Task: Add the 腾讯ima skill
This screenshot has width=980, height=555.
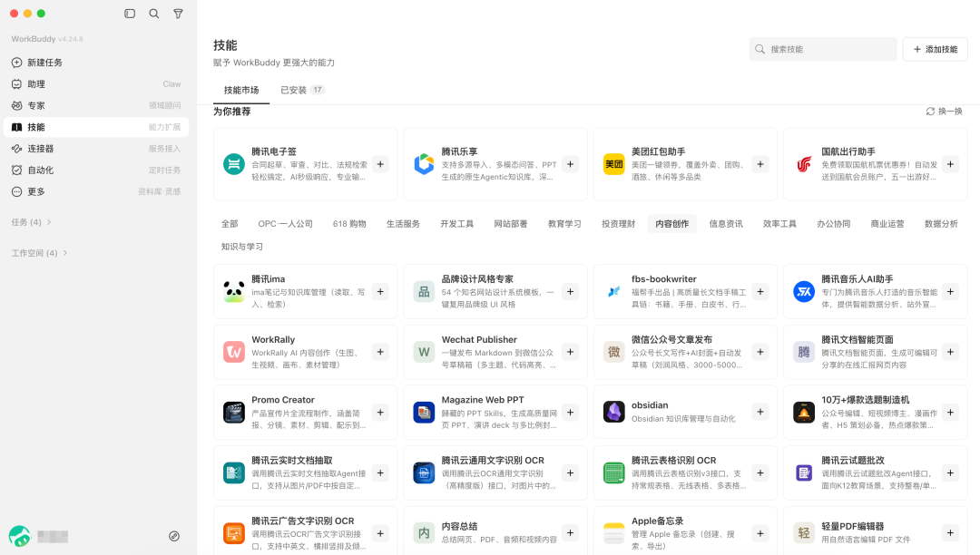Action: [380, 291]
